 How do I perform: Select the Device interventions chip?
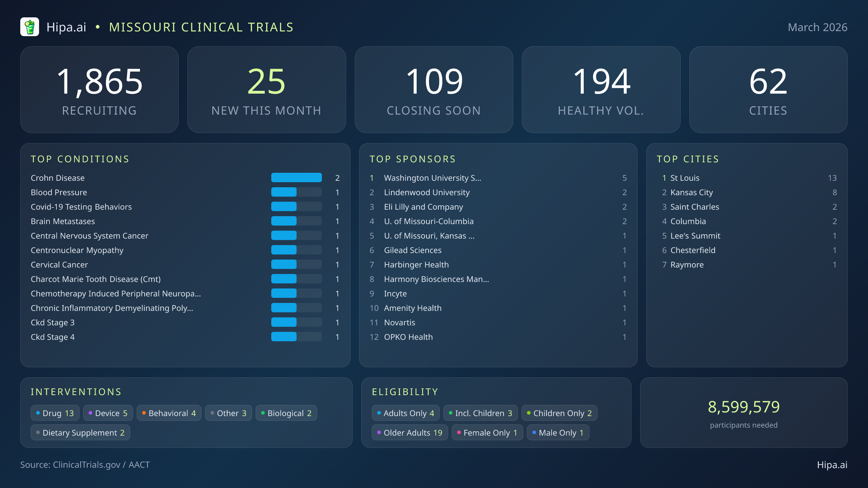pos(108,413)
